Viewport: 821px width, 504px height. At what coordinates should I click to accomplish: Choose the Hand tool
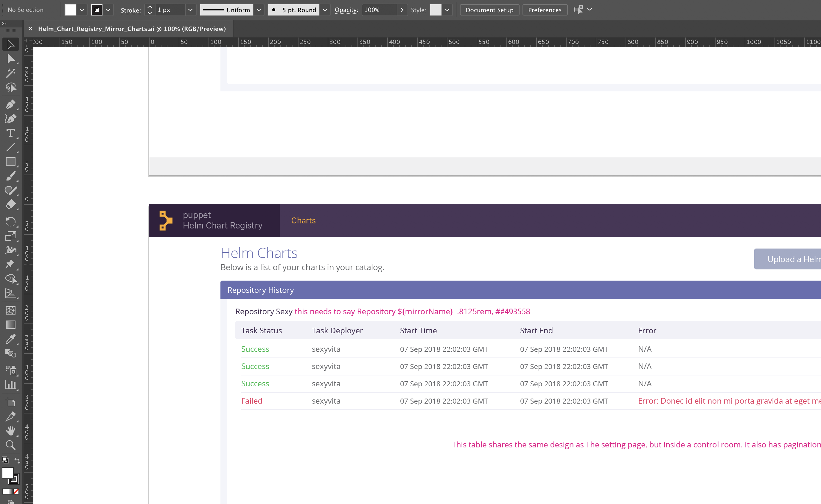click(x=11, y=430)
